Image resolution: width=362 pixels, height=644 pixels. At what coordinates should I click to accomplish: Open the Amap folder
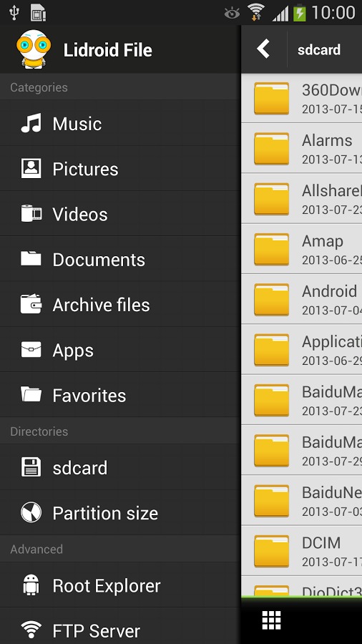[x=302, y=249]
